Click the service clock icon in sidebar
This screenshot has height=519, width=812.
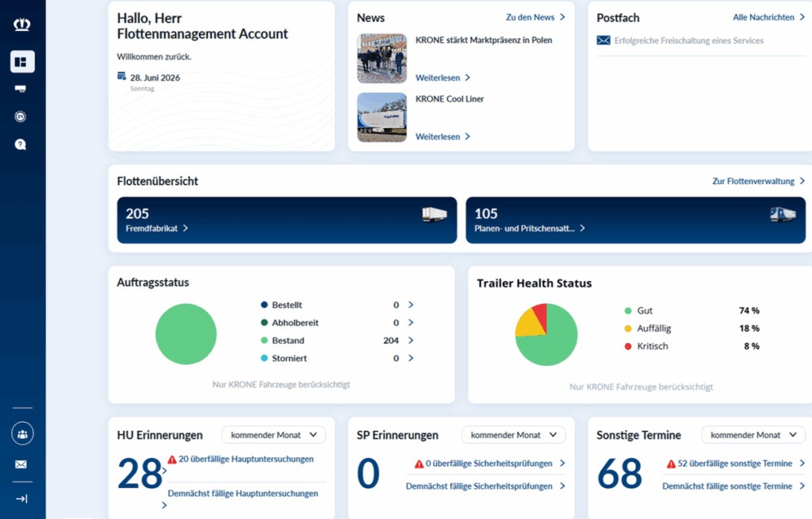21,117
